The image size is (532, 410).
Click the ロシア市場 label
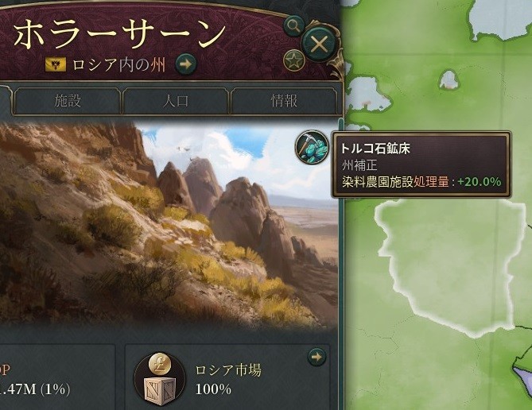click(228, 370)
